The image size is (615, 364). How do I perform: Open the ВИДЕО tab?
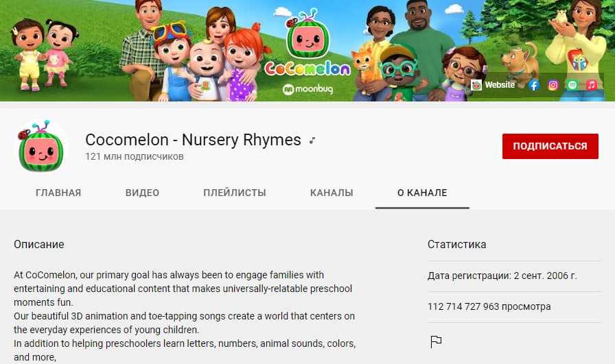pyautogui.click(x=142, y=193)
